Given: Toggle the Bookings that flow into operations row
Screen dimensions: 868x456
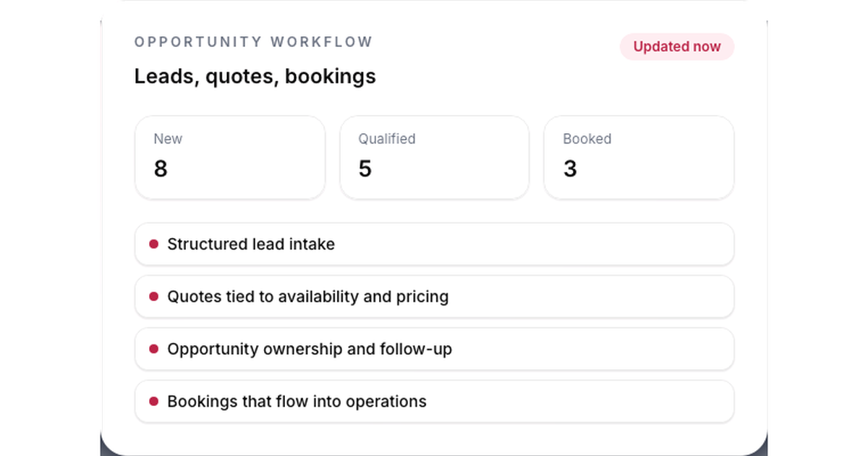Looking at the screenshot, I should (x=434, y=401).
